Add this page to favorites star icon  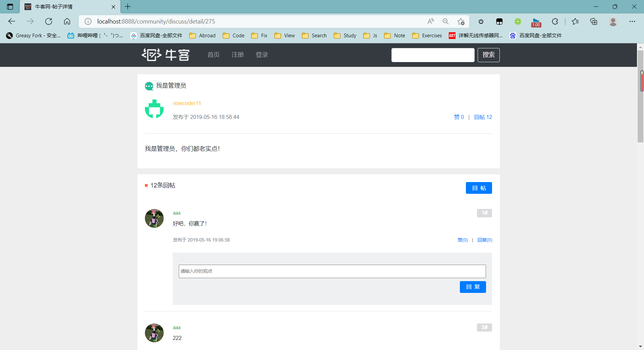(461, 21)
